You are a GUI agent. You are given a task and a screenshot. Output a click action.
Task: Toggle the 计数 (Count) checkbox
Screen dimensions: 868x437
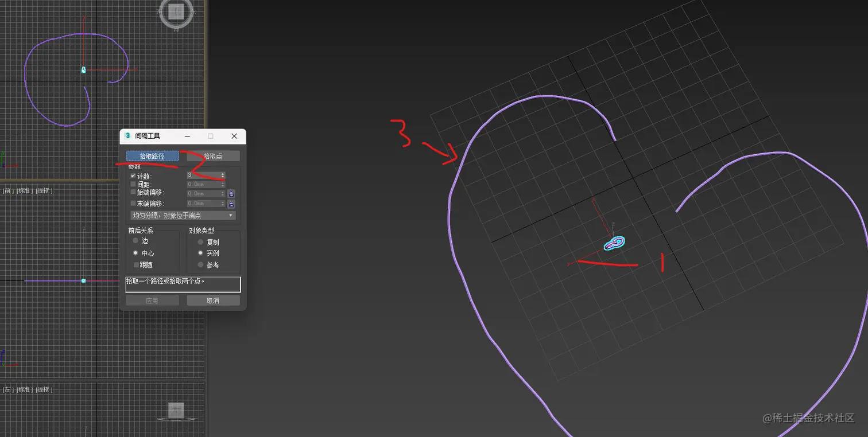point(133,175)
